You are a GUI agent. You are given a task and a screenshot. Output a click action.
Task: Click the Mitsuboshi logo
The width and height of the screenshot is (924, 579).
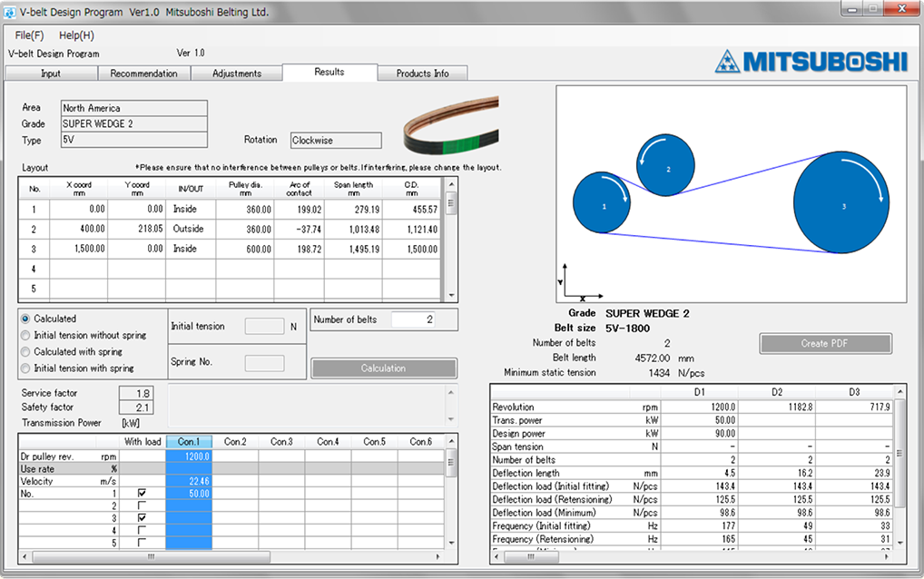pos(811,61)
